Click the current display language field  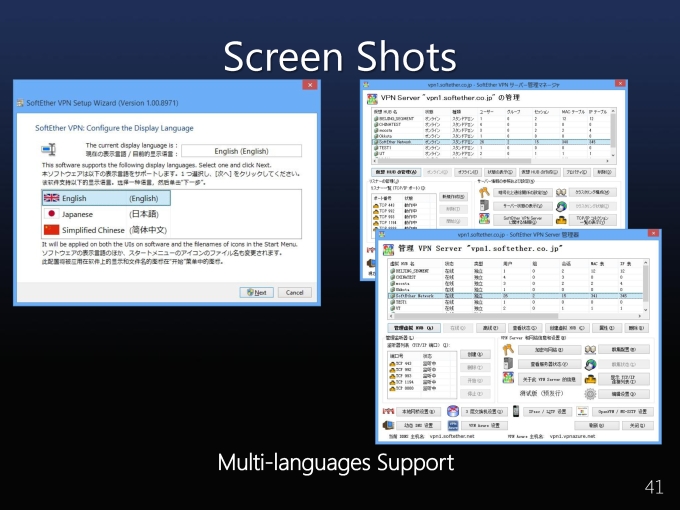(x=242, y=151)
